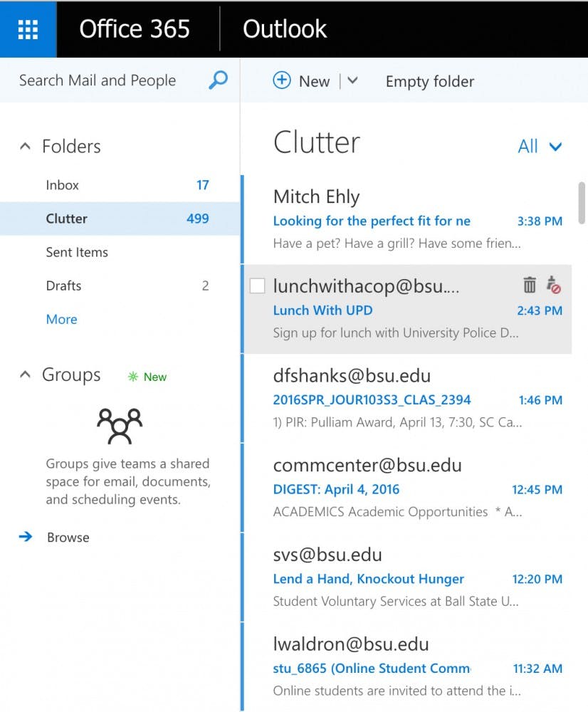Image resolution: width=588 pixels, height=712 pixels.
Task: Click the Groups people icon
Action: [x=120, y=425]
